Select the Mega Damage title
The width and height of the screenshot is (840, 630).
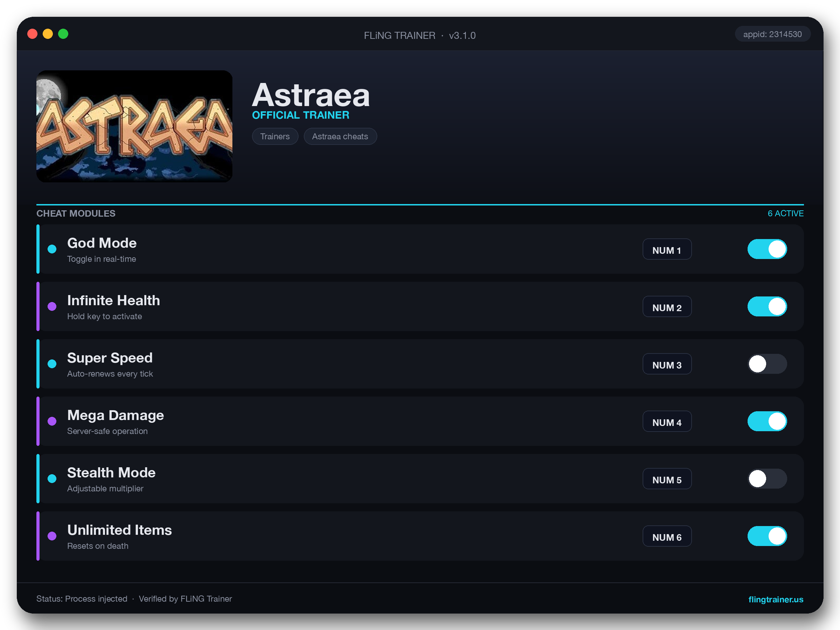(115, 415)
